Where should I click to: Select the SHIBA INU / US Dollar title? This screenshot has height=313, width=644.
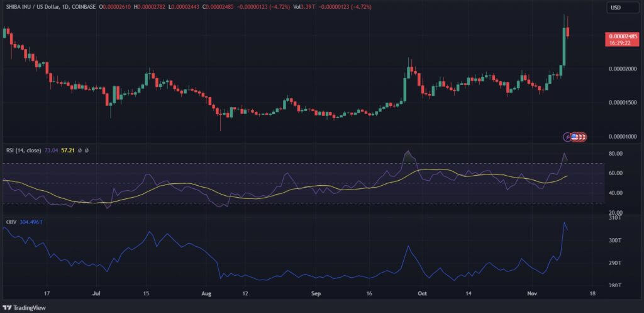tap(35, 6)
